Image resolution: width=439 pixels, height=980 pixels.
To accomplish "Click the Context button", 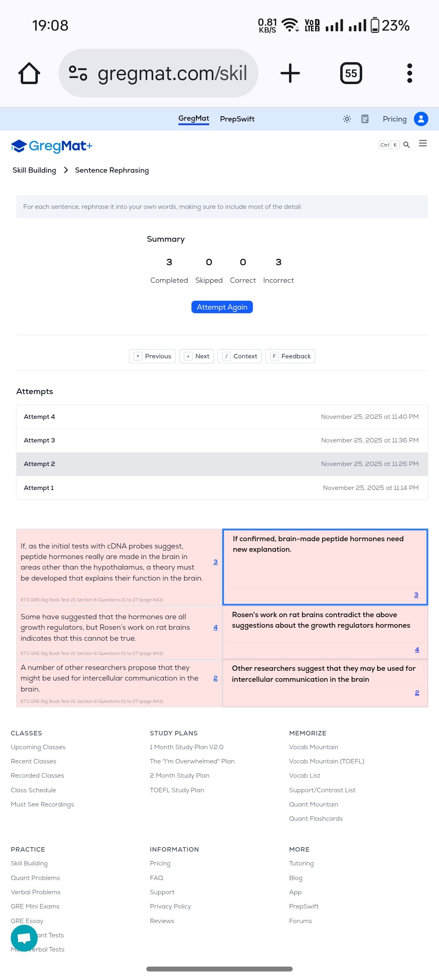I will pyautogui.click(x=240, y=356).
